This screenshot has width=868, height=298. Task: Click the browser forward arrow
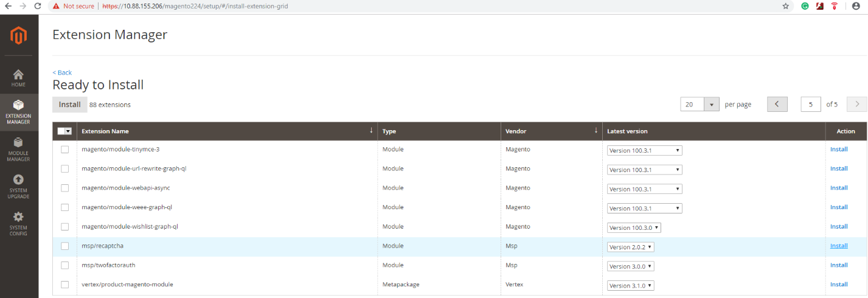coord(23,6)
